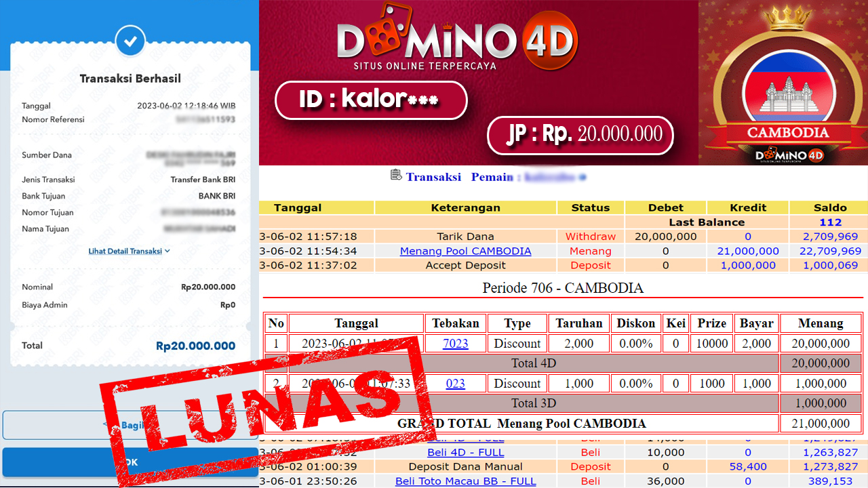
Task: Click the Total Rp20.000.000 amount
Action: [196, 346]
